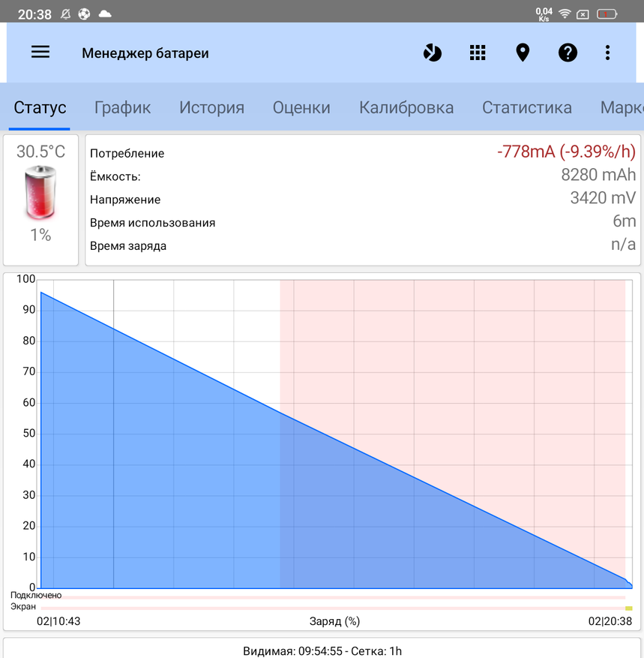Tap the yellow screen-on marker
644x658 pixels.
[628, 608]
